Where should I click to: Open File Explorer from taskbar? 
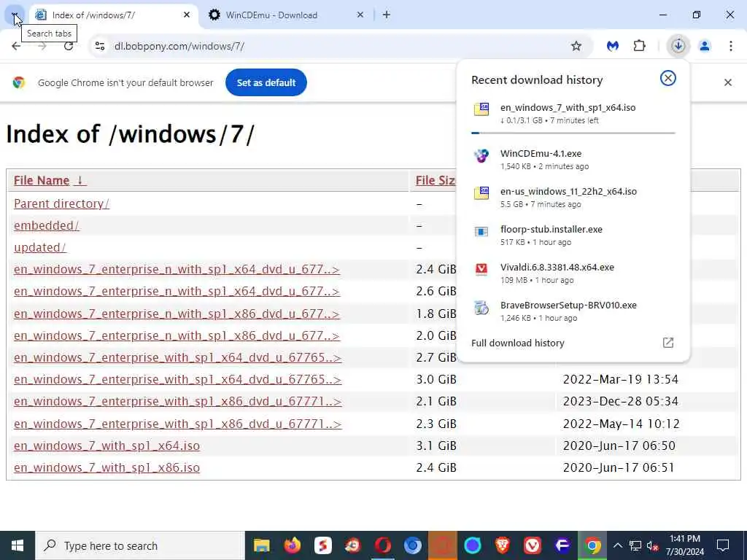[x=262, y=545]
